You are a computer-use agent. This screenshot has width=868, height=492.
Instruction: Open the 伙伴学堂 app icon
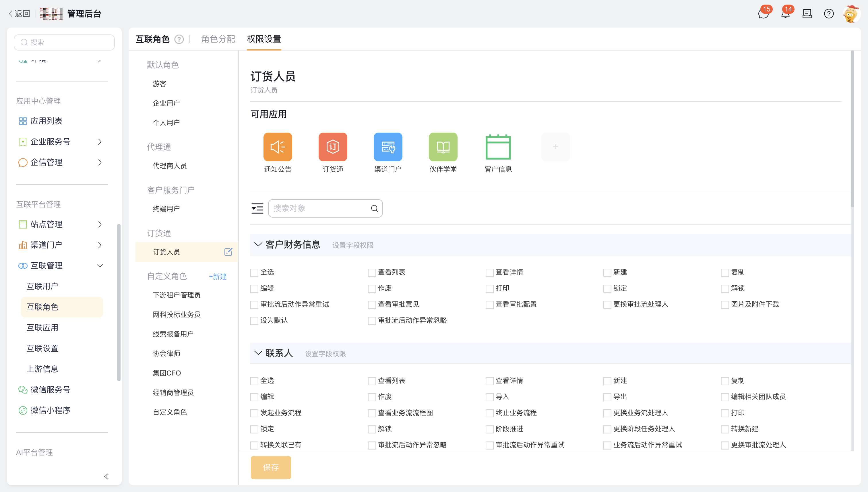pos(443,147)
